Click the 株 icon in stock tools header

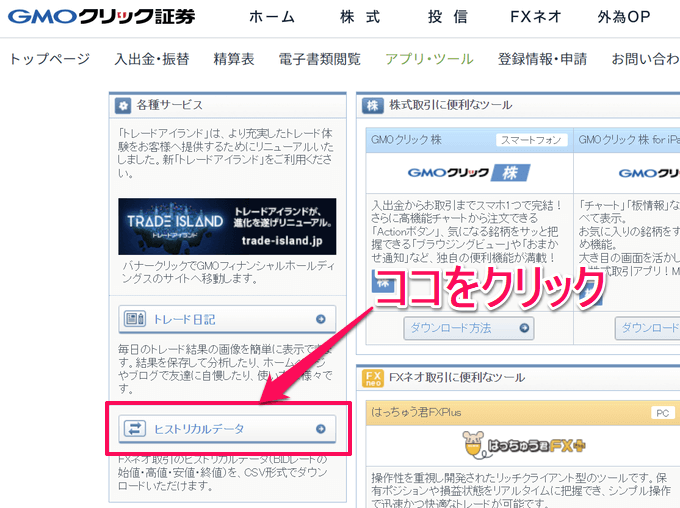(x=373, y=105)
